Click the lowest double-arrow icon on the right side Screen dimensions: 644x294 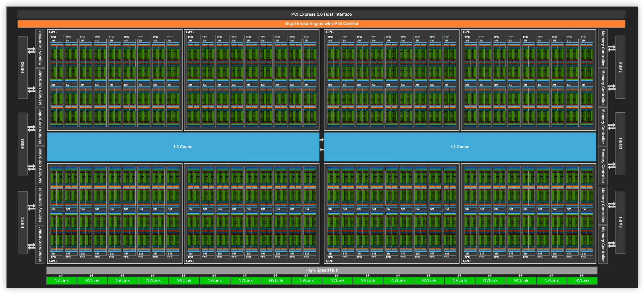click(612, 244)
